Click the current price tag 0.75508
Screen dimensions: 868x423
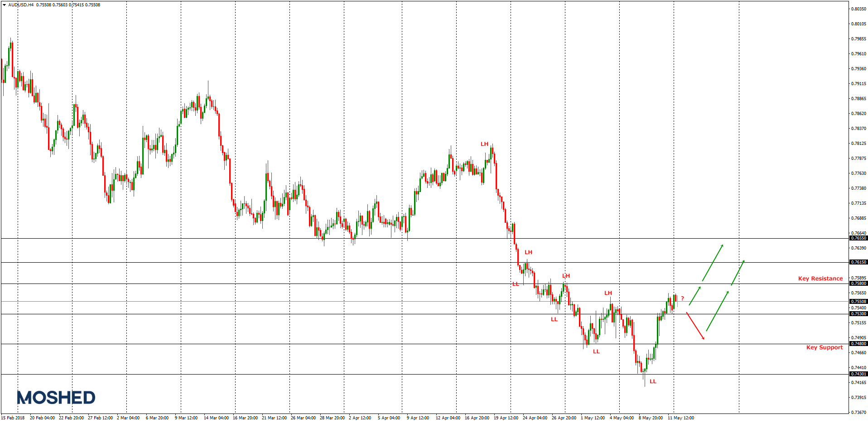click(858, 302)
